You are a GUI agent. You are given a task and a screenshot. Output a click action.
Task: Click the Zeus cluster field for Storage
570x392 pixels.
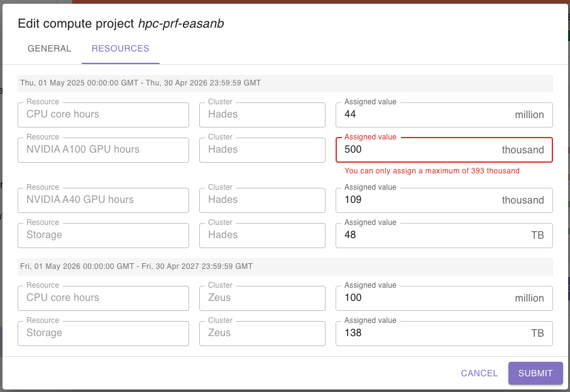tap(262, 334)
